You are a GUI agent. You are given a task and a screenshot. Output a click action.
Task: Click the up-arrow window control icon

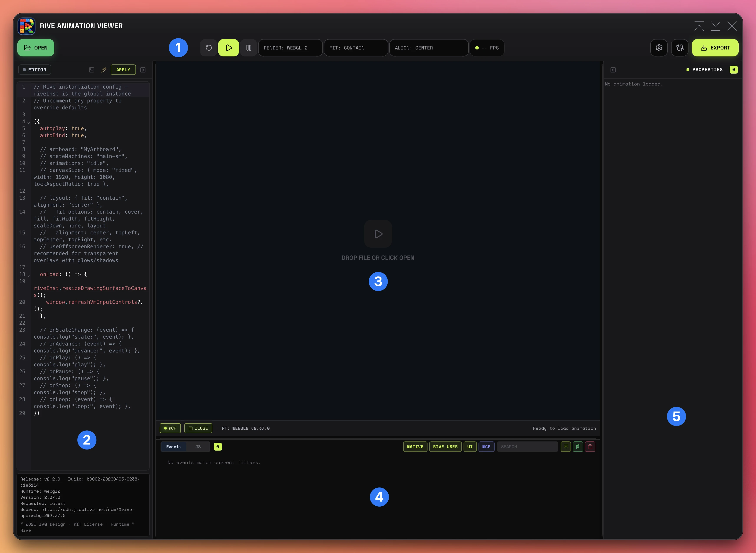[x=699, y=26]
